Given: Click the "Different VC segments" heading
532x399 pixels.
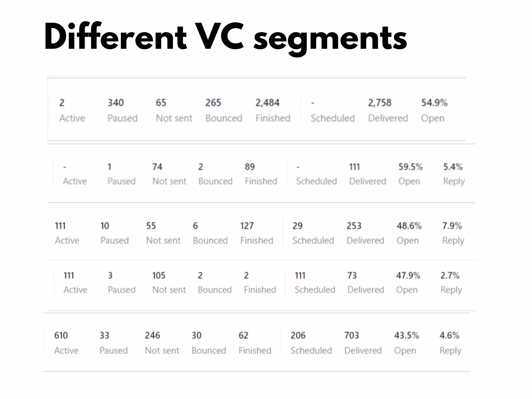Looking at the screenshot, I should 225,37.
